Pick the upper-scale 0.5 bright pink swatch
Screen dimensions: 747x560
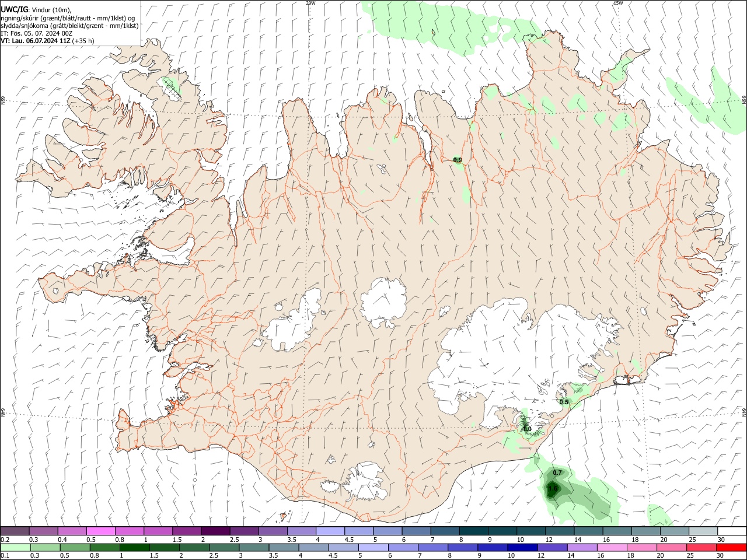coord(100,531)
